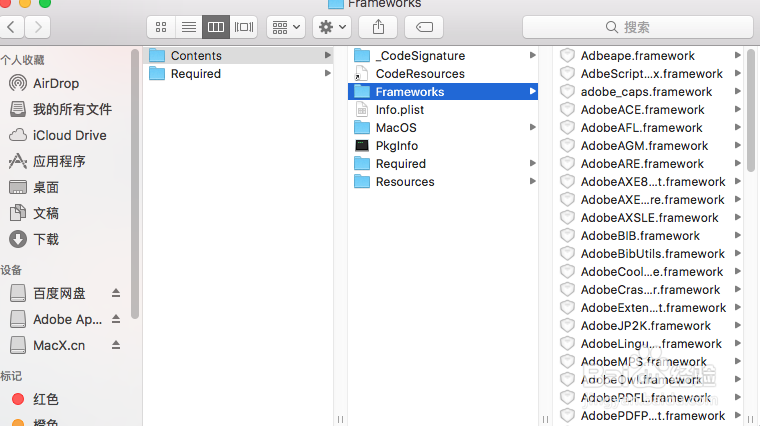Select the Required folder in second column
This screenshot has height=426, width=760.
click(443, 164)
